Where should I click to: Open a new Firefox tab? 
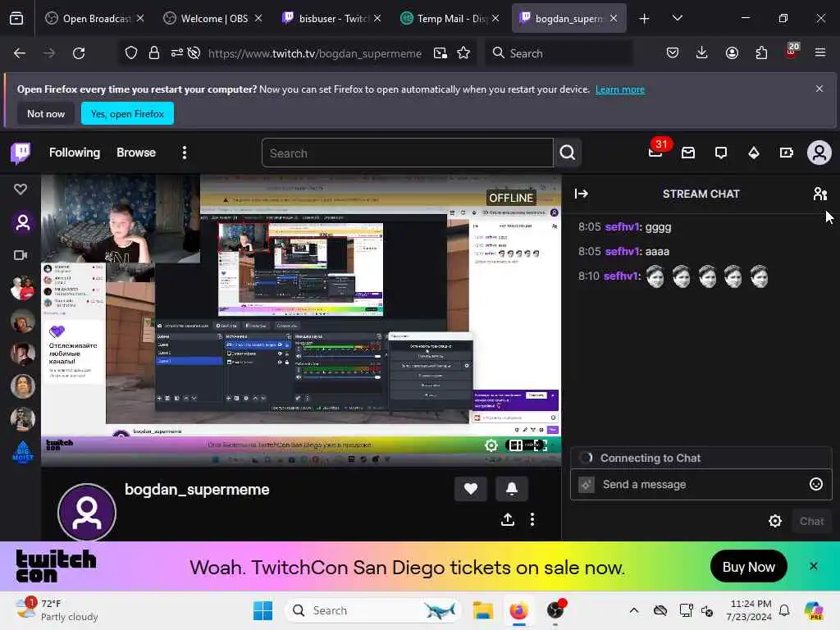pyautogui.click(x=644, y=19)
